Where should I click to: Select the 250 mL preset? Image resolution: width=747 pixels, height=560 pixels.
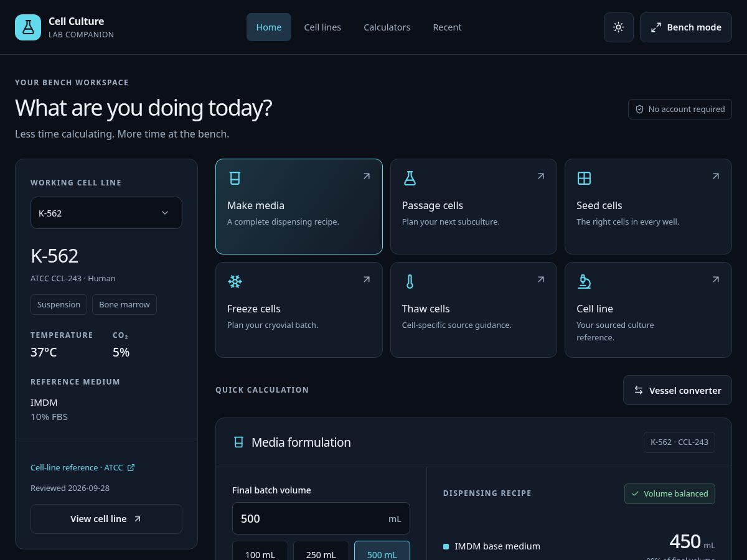[x=321, y=550]
